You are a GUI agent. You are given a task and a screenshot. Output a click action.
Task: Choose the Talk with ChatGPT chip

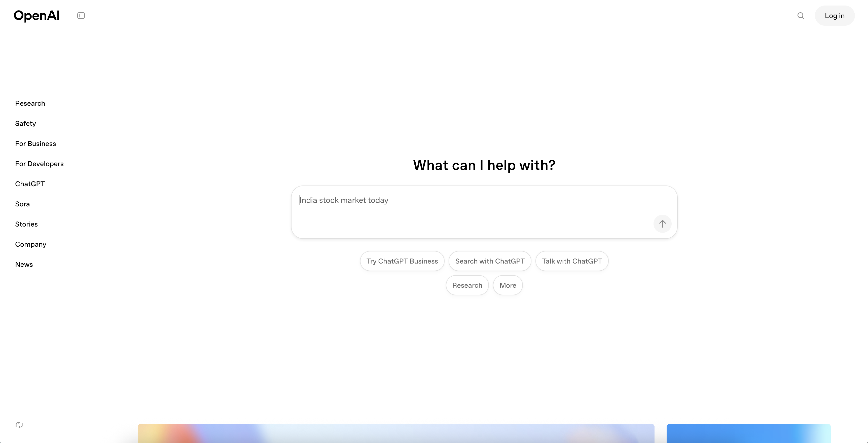(x=572, y=261)
